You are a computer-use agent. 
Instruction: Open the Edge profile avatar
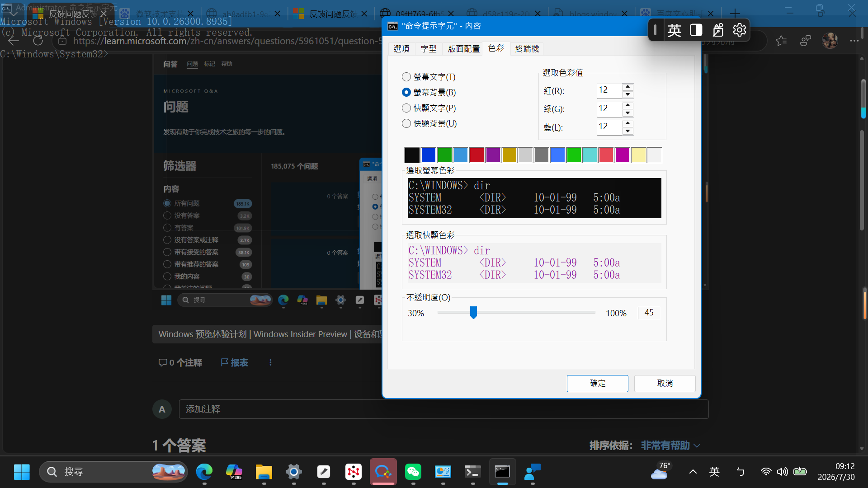coord(830,41)
